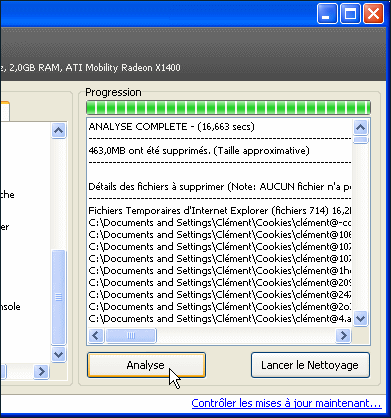Viewport: 391px width, 418px height.
Task: Select cookie path ending clément@4.a
Action: [220, 319]
